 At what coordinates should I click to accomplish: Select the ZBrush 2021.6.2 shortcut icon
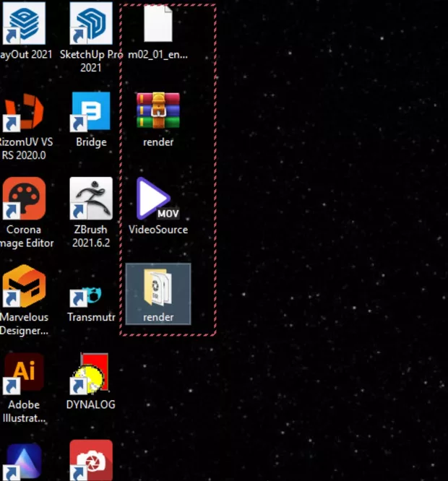[x=91, y=198]
